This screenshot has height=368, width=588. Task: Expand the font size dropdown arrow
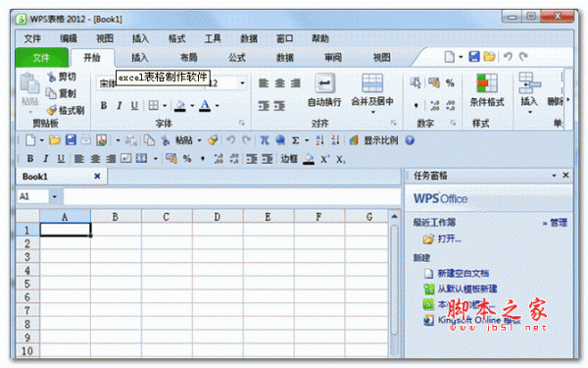coord(243,83)
